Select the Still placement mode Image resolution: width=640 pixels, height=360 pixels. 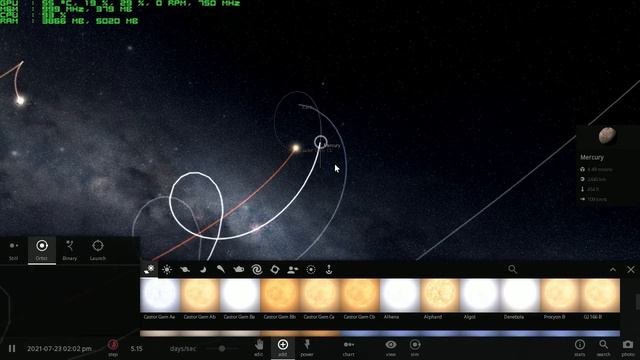coord(13,250)
